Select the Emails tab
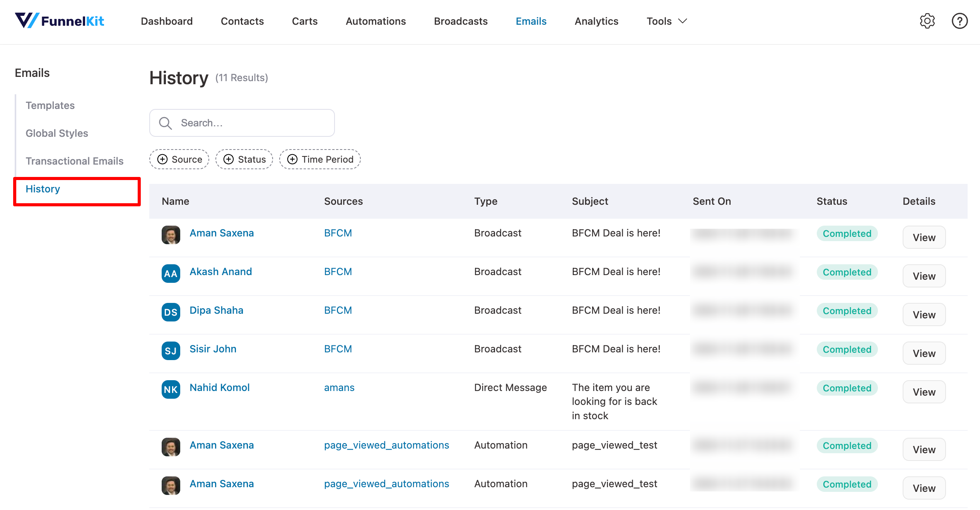The height and width of the screenshot is (510, 980). coord(531,21)
